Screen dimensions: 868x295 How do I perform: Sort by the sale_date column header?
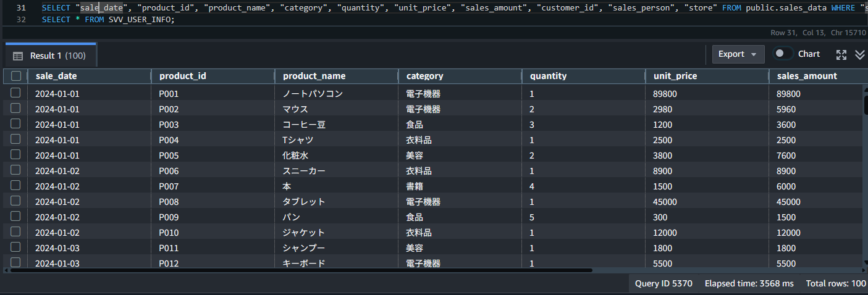(x=90, y=76)
